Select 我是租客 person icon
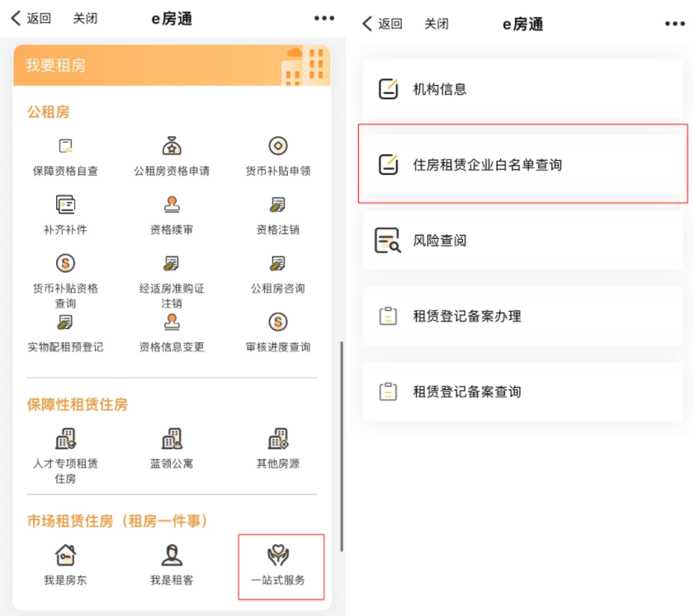This screenshot has width=694, height=616. point(172,555)
